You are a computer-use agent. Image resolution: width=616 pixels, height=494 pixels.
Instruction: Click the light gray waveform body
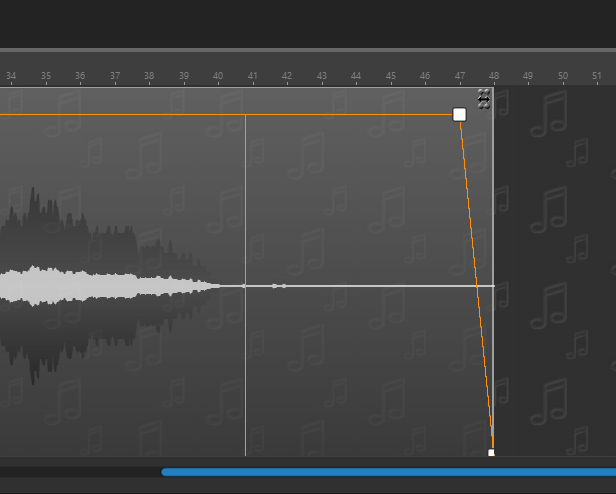click(x=80, y=286)
